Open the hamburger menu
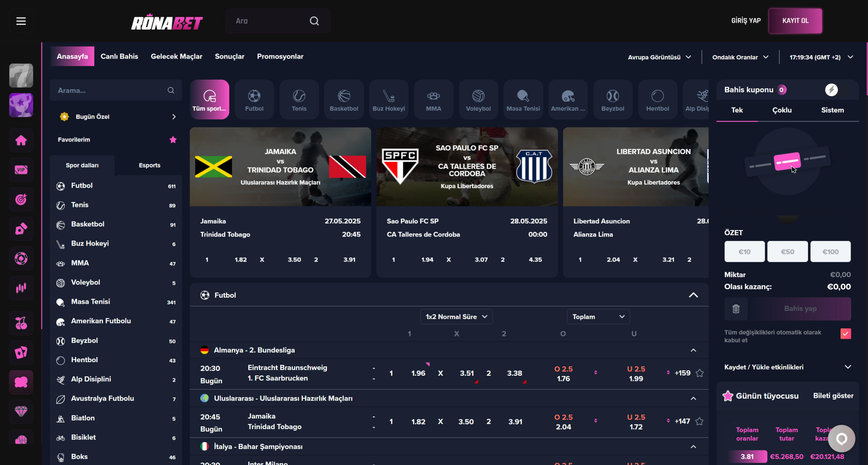The width and height of the screenshot is (868, 465). [21, 21]
